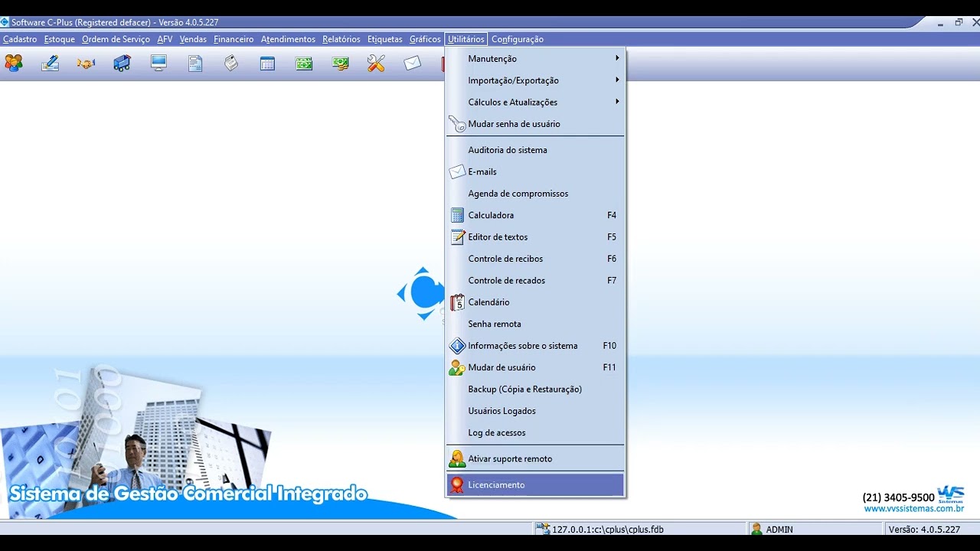Click the Versão: 4.0.5.227 status text
This screenshot has width=980, height=551.
pyautogui.click(x=924, y=529)
